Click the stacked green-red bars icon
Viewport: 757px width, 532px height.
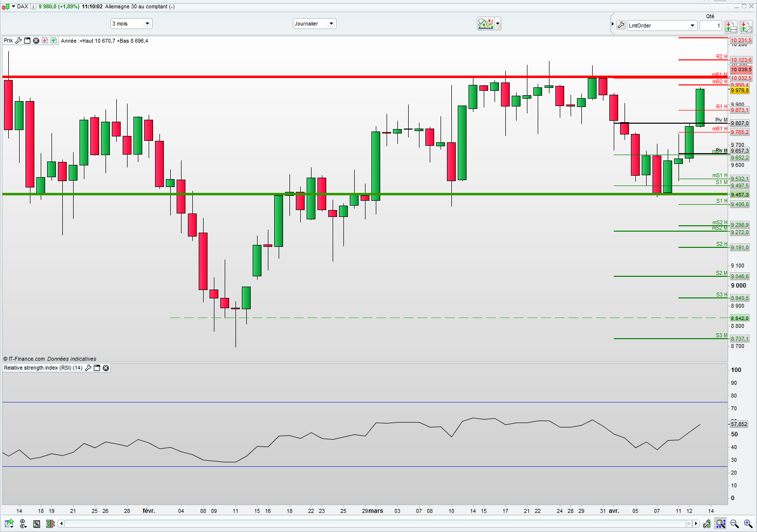pyautogui.click(x=50, y=524)
